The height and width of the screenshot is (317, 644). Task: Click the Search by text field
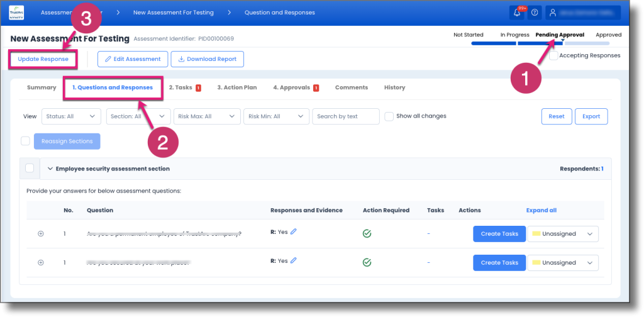346,116
